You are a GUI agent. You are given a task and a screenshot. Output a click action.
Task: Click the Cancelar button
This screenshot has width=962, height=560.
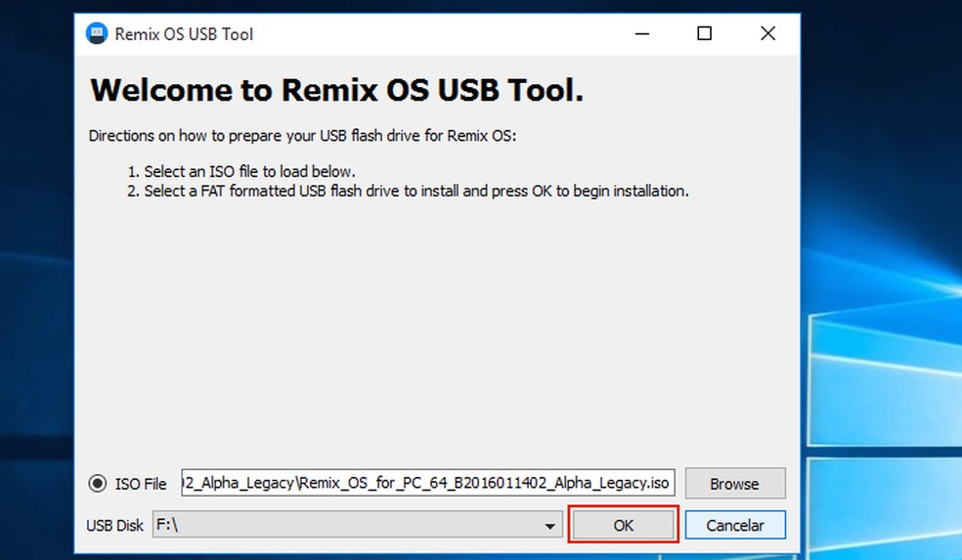pos(735,525)
